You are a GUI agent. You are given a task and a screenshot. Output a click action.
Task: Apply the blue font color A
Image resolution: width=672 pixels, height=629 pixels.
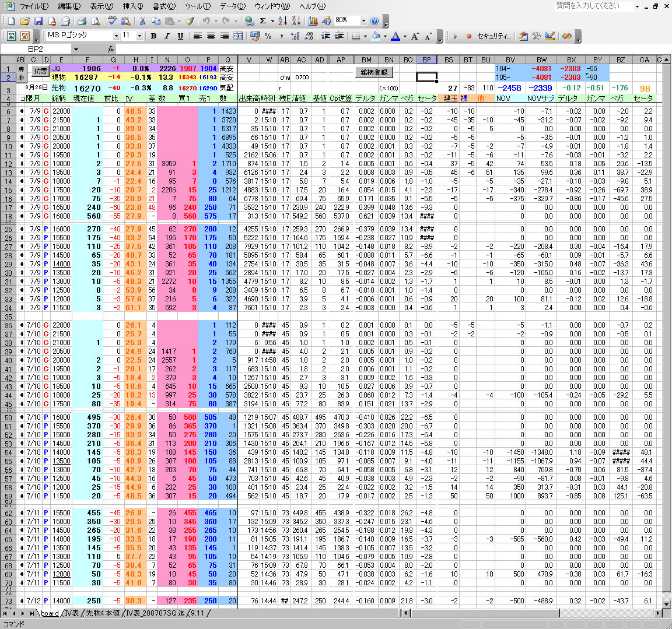[395, 36]
